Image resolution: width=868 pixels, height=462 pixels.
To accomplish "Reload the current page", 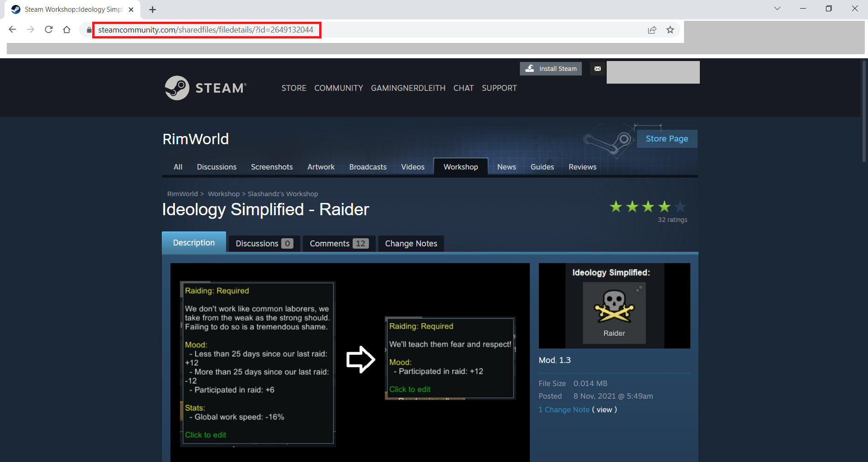I will point(49,30).
